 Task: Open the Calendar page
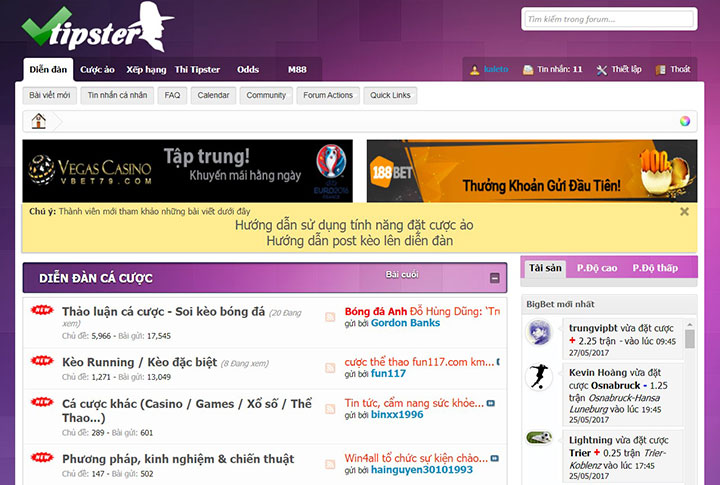point(213,96)
